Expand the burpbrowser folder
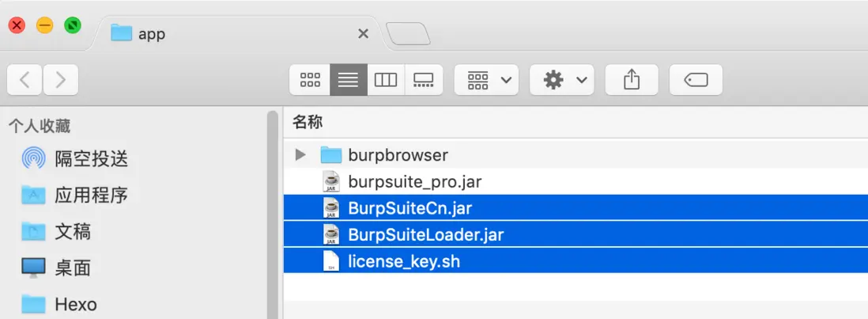This screenshot has height=319, width=868. 300,154
